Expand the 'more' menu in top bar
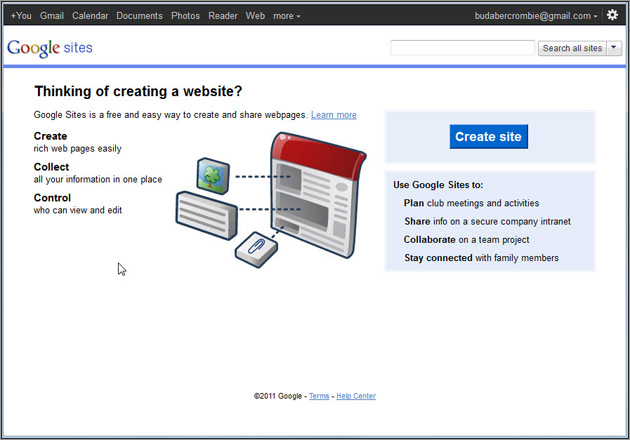The image size is (630, 440). 286,16
